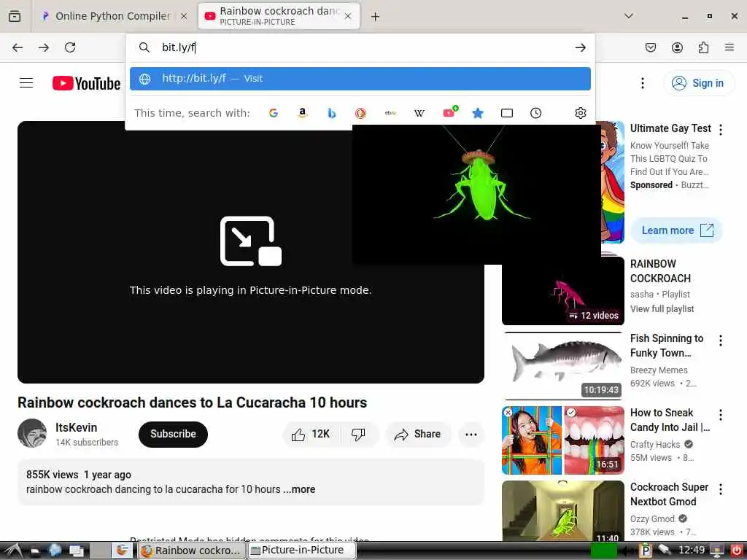Open more actions ellipsis under video
The height and width of the screenshot is (560, 747).
pos(471,435)
